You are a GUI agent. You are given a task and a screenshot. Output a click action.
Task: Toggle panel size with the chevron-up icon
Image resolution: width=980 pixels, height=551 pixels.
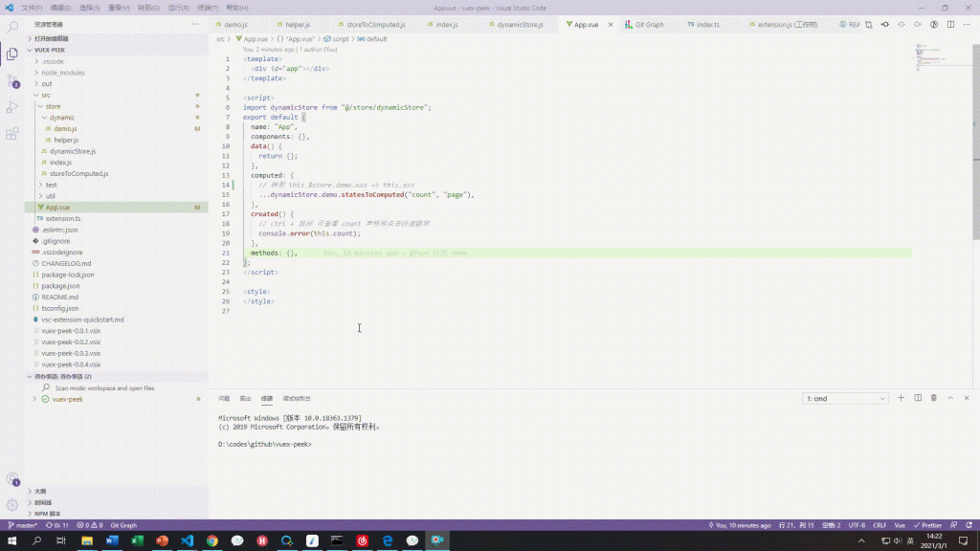950,398
